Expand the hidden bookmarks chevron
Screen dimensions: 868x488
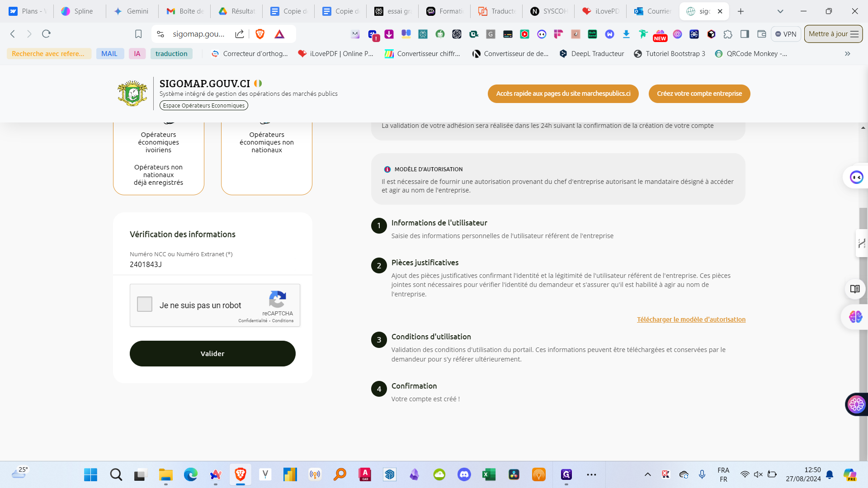848,54
